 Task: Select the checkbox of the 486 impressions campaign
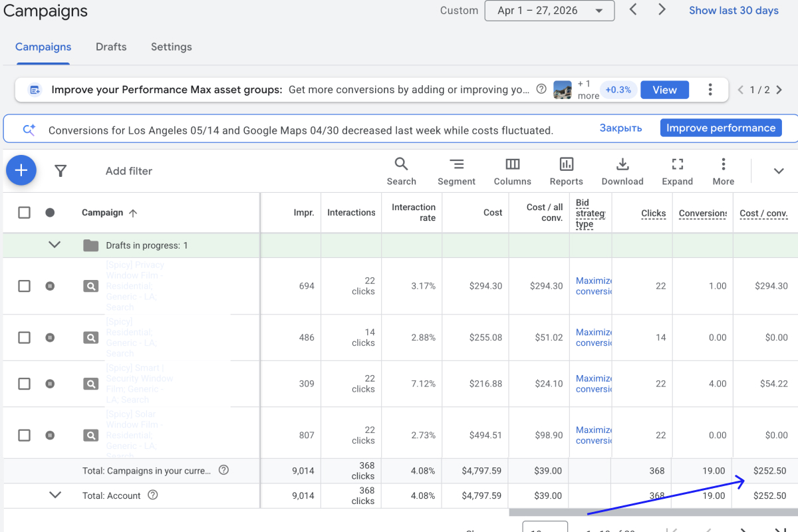coord(24,337)
